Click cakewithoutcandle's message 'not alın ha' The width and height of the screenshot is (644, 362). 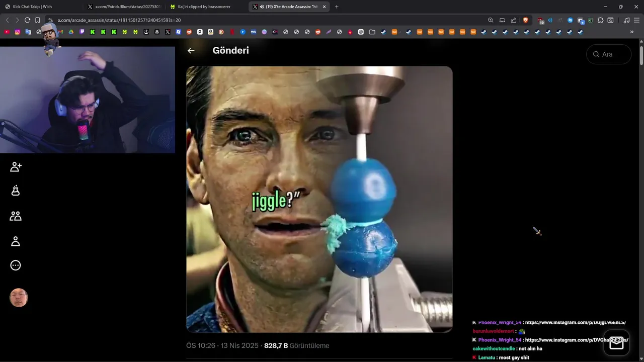coord(529,349)
